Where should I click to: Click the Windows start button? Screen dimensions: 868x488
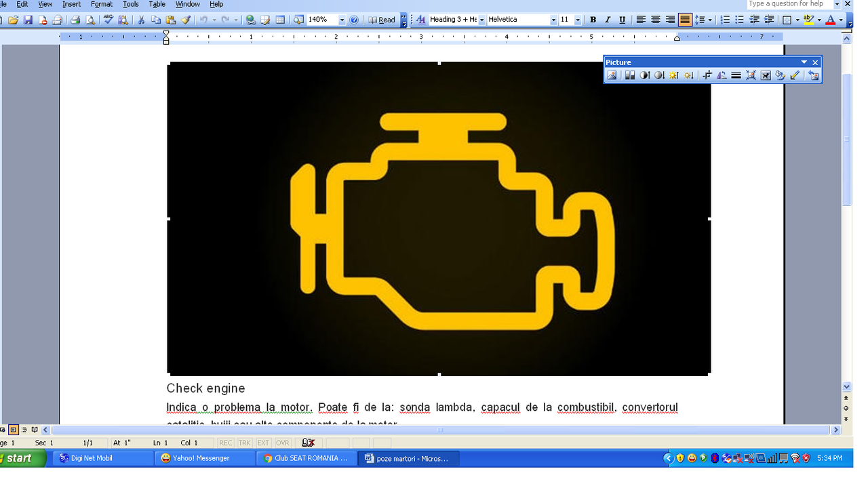tap(22, 458)
